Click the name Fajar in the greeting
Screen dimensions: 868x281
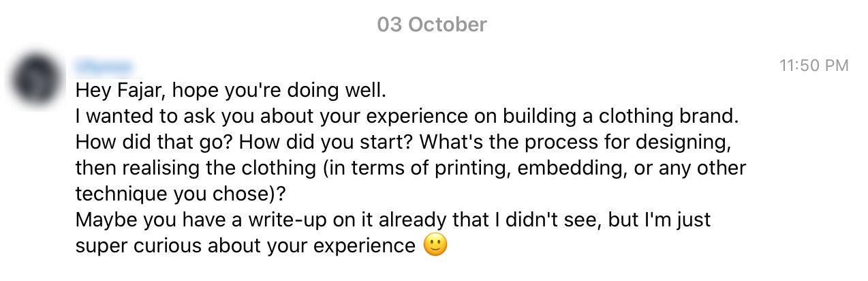[136, 90]
